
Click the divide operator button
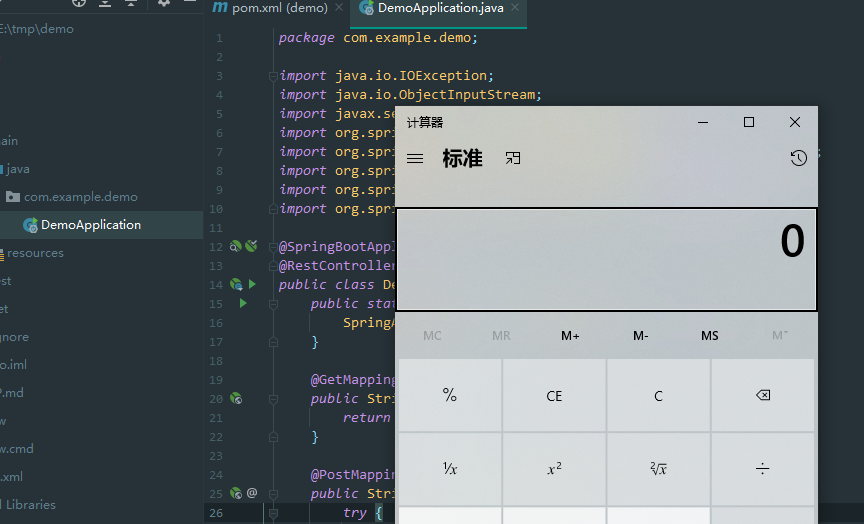point(762,468)
